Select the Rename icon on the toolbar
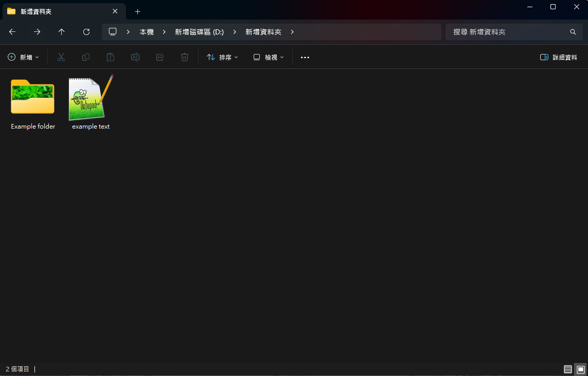Image resolution: width=588 pixels, height=376 pixels. [135, 57]
